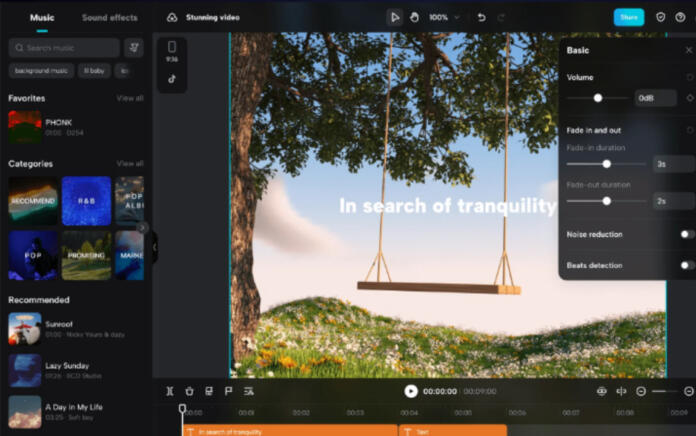This screenshot has width=696, height=436.
Task: Open the transcript editing icon in timeline toolbar
Action: click(x=249, y=391)
